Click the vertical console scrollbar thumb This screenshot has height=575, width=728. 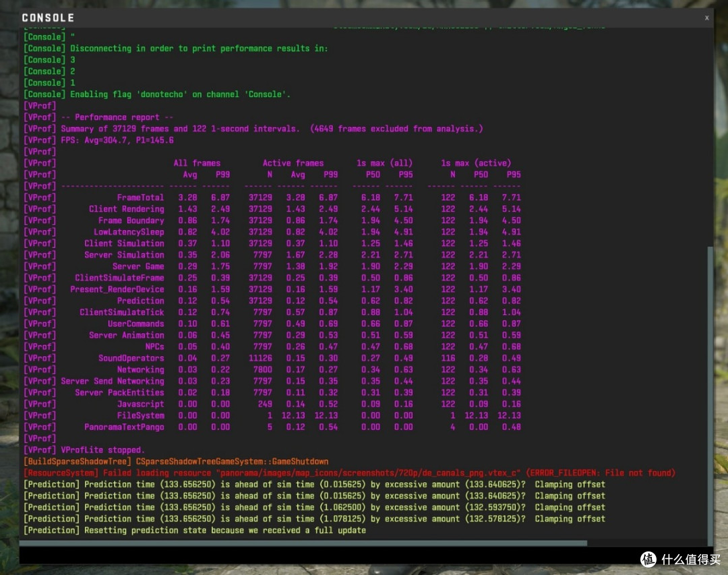pos(710,396)
